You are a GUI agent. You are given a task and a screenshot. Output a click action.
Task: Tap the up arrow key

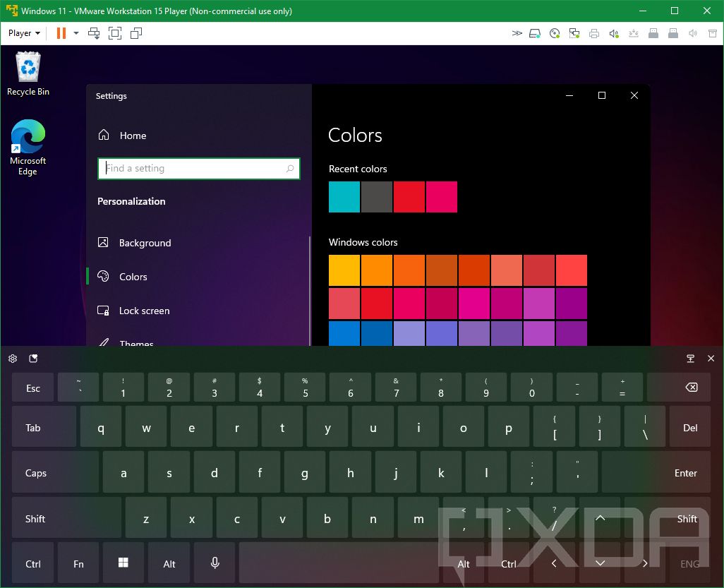(x=600, y=518)
